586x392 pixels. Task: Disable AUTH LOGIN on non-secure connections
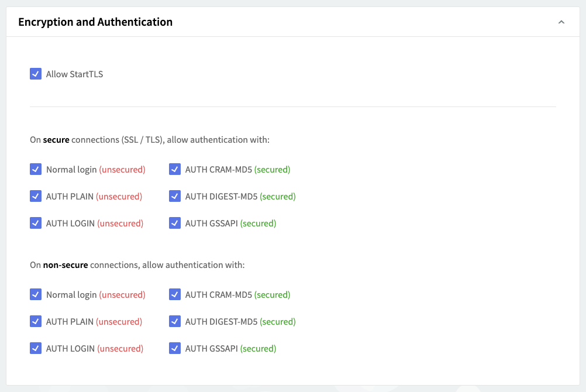[36, 348]
